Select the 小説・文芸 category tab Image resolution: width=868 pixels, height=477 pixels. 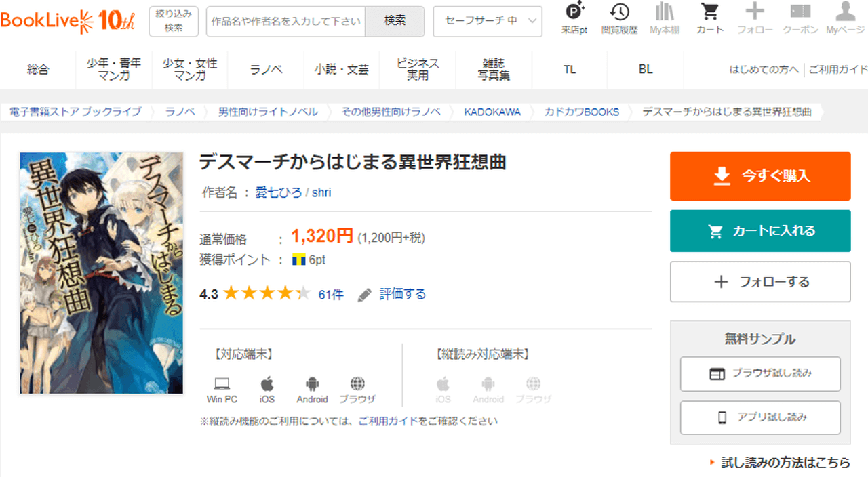coord(342,69)
